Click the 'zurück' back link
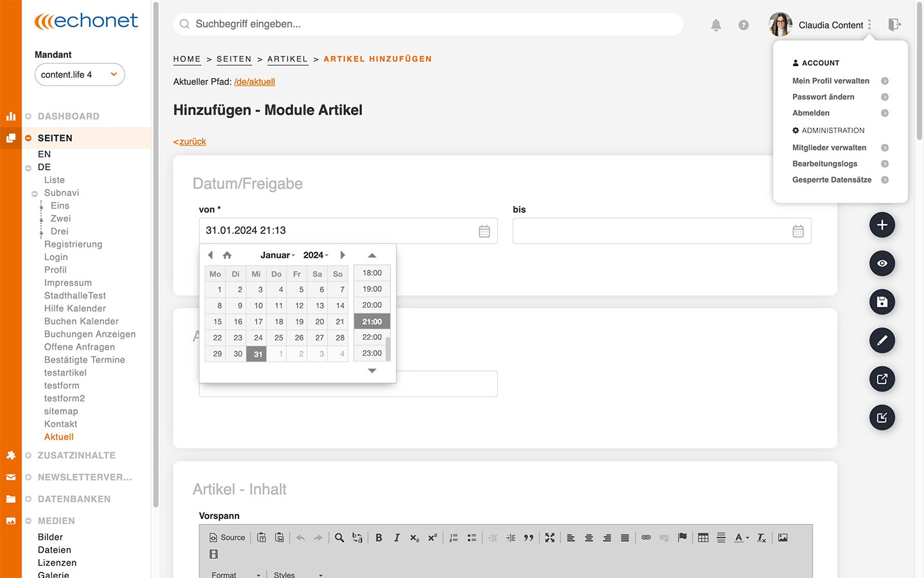The image size is (924, 578). 192,141
